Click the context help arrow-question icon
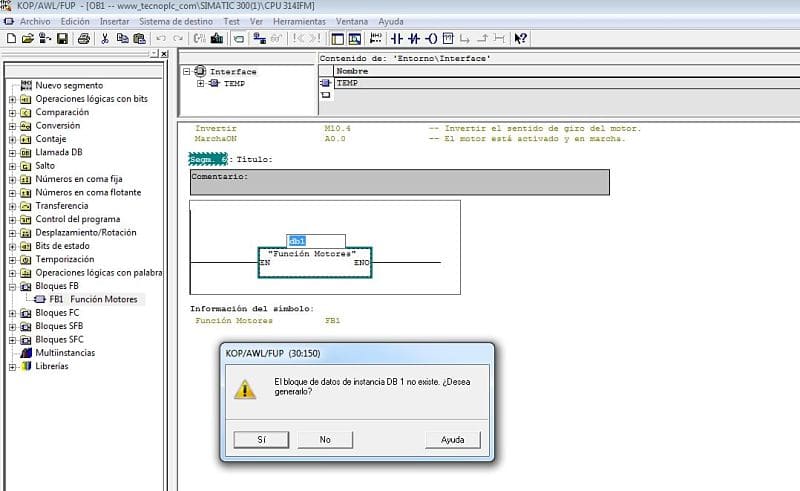800x491 pixels. point(520,38)
